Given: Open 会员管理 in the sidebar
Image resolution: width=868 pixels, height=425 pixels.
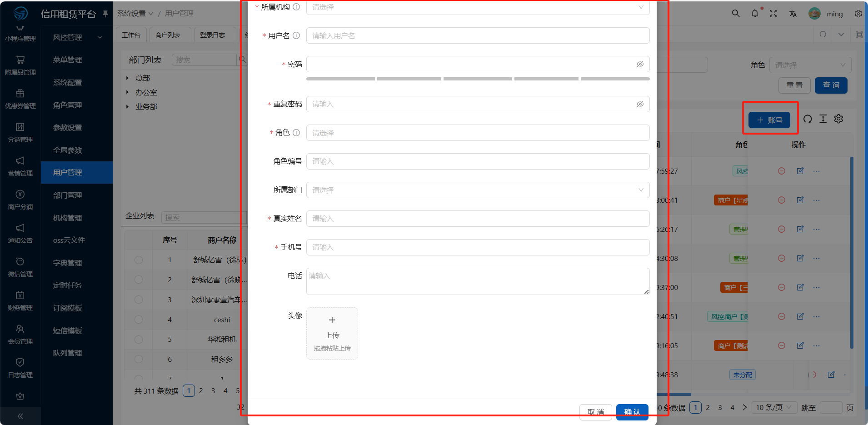Looking at the screenshot, I should (x=20, y=335).
